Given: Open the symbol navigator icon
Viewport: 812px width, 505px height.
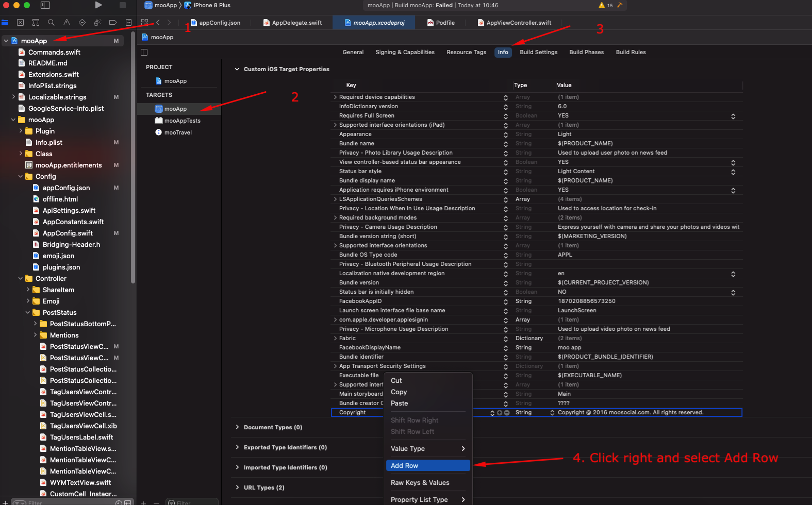Looking at the screenshot, I should (x=36, y=23).
